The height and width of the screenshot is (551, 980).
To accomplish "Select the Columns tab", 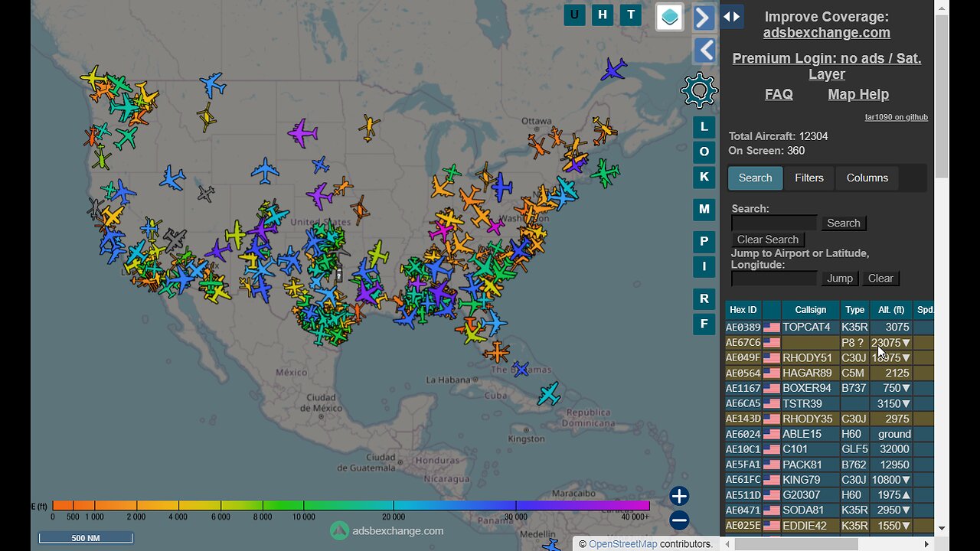I will click(867, 178).
